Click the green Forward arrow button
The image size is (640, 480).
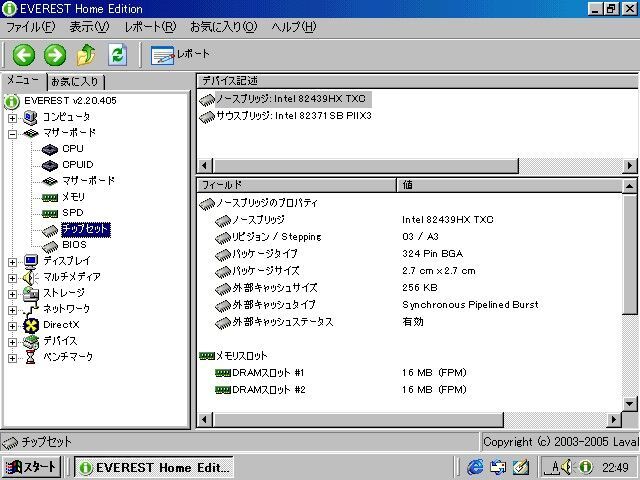click(x=55, y=55)
